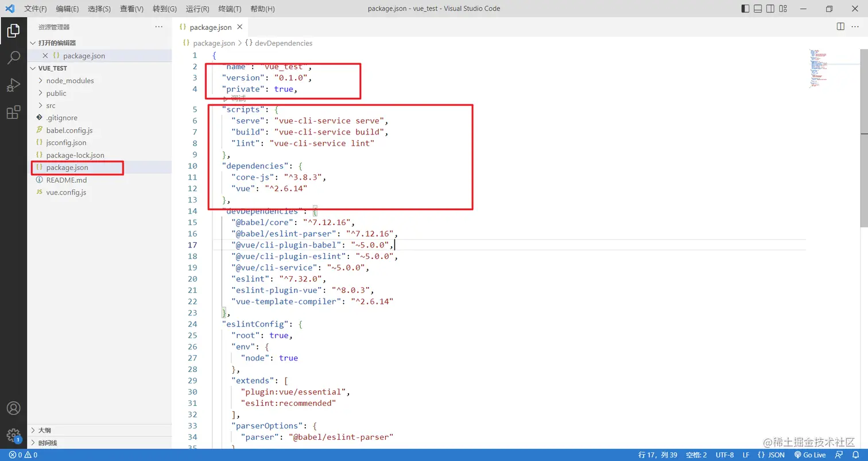The image size is (868, 461).
Task: Click line number 20 in gutter
Action: point(192,279)
